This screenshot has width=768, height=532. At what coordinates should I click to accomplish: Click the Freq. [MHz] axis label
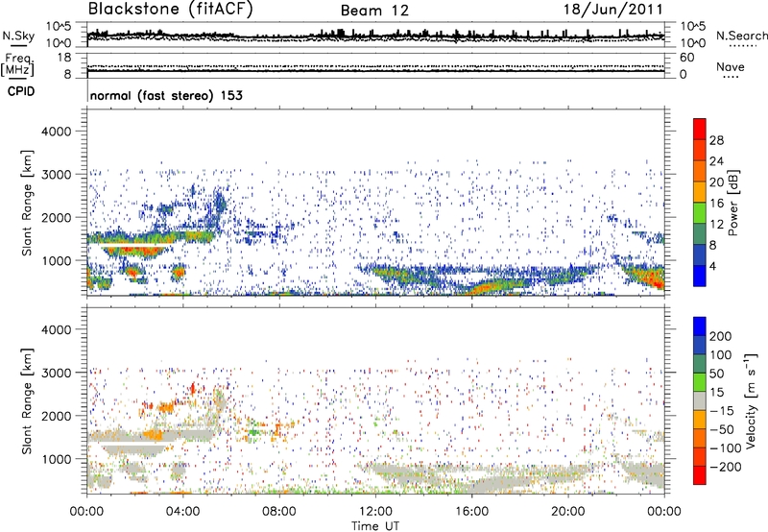pos(17,65)
